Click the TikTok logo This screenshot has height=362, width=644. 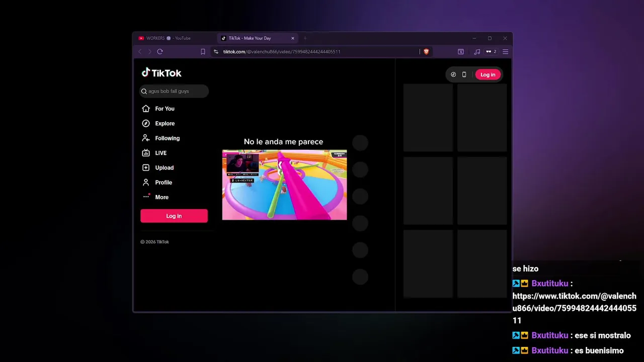tap(162, 73)
